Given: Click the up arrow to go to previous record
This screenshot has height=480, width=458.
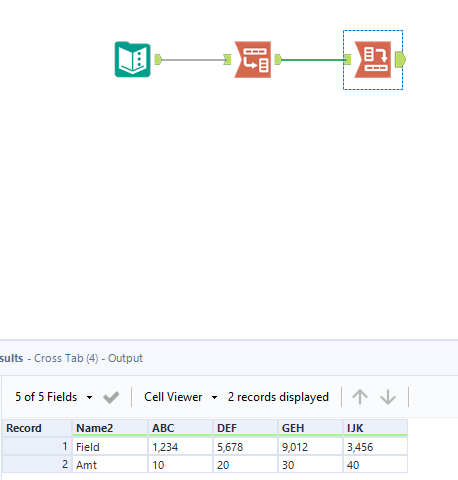Looking at the screenshot, I should [360, 397].
